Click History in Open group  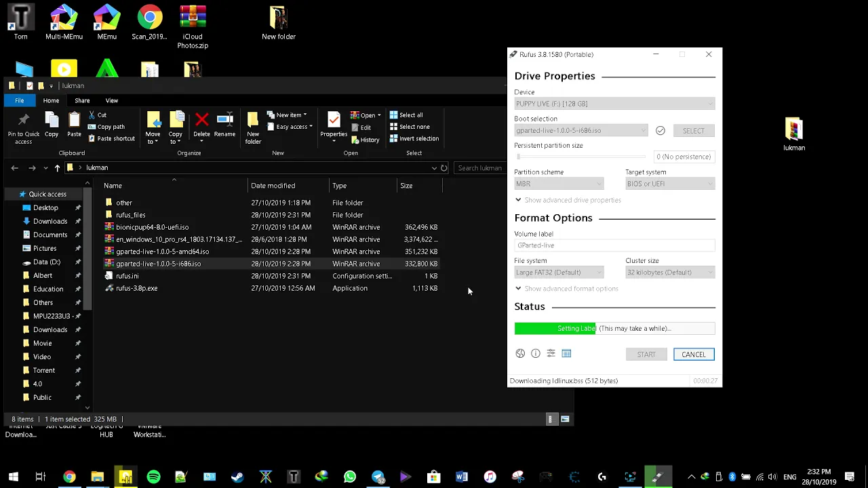pos(365,140)
